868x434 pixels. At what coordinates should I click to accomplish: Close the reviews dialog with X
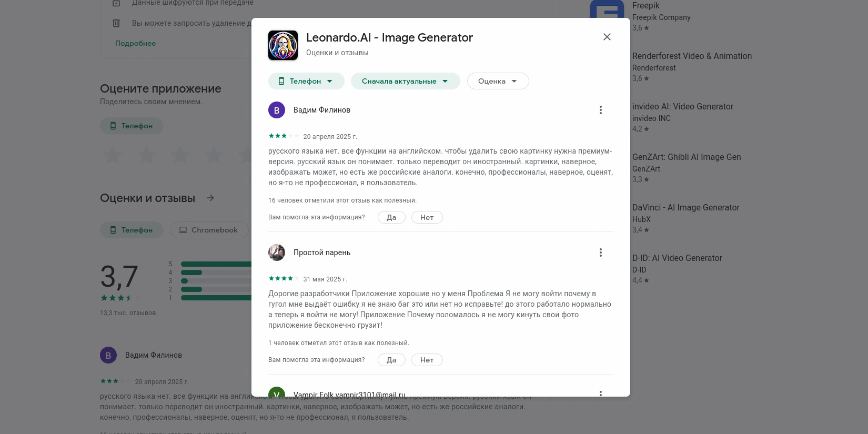click(607, 37)
